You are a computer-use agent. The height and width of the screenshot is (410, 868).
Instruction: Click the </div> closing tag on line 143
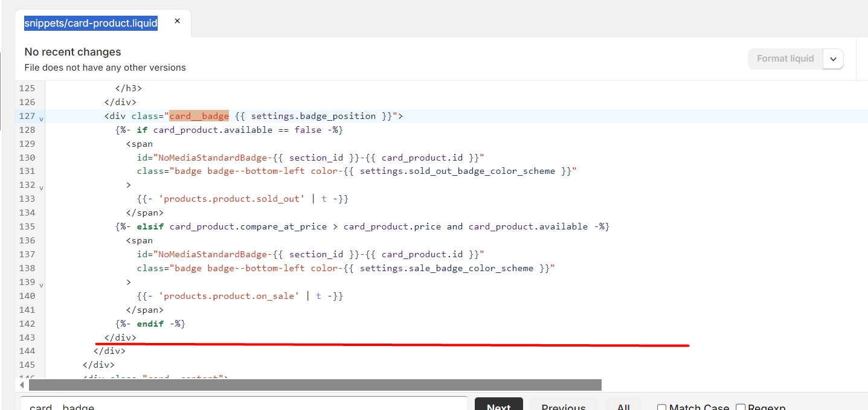tap(120, 338)
